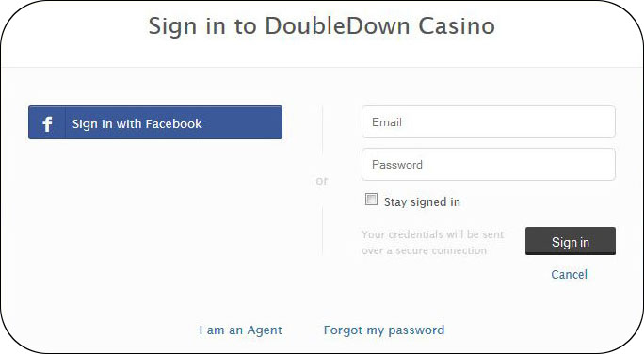
Task: Open the "I am an Agent" link
Action: pos(241,330)
